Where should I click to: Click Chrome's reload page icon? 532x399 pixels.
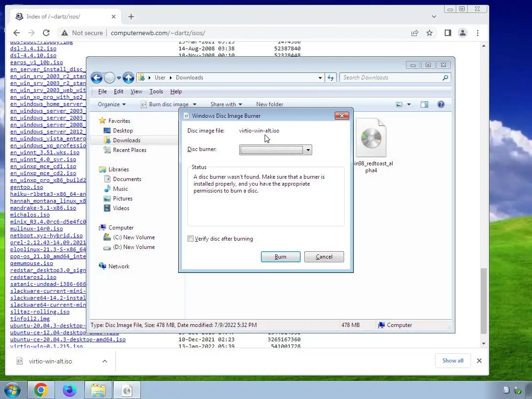[46, 33]
